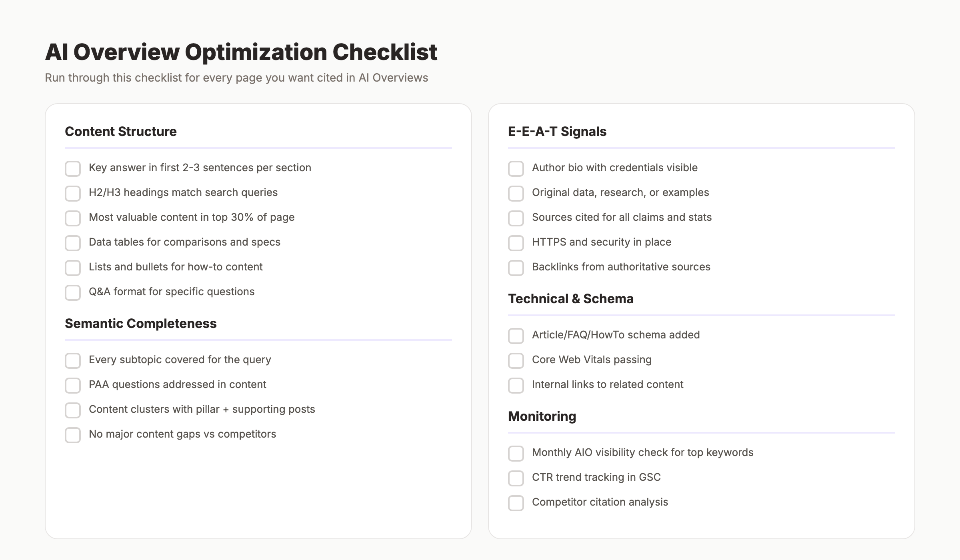Screen dimensions: 960x560
Task: Check 'Sources cited for all claims and stats'
Action: coord(516,218)
